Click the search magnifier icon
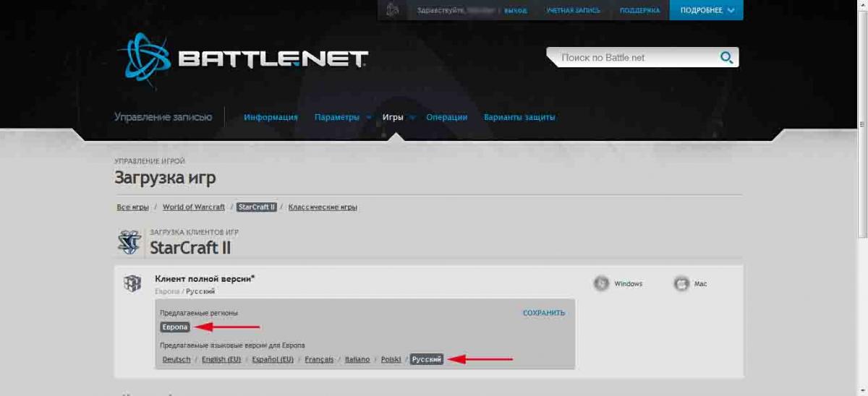 click(726, 58)
